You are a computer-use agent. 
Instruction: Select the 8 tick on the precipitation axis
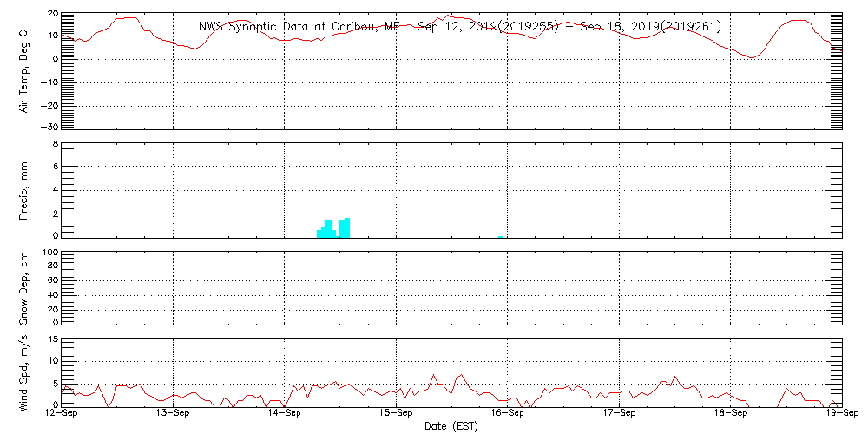(54, 143)
